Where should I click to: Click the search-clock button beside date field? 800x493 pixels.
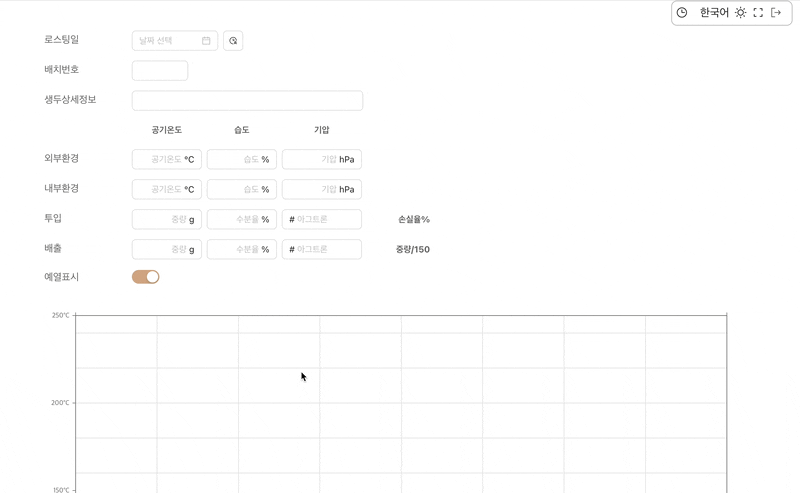tap(233, 41)
